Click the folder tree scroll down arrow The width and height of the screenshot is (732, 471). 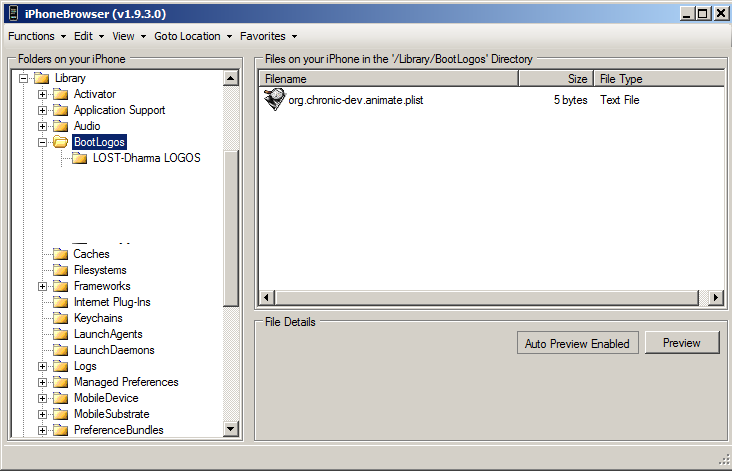(x=231, y=429)
